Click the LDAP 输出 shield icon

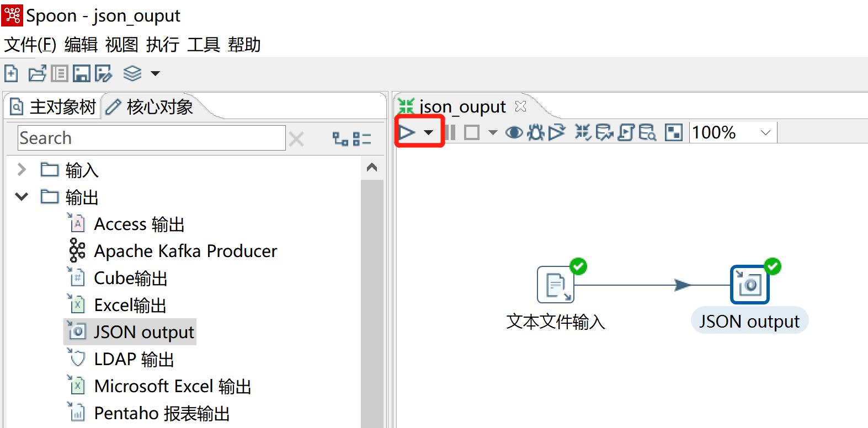tap(76, 359)
